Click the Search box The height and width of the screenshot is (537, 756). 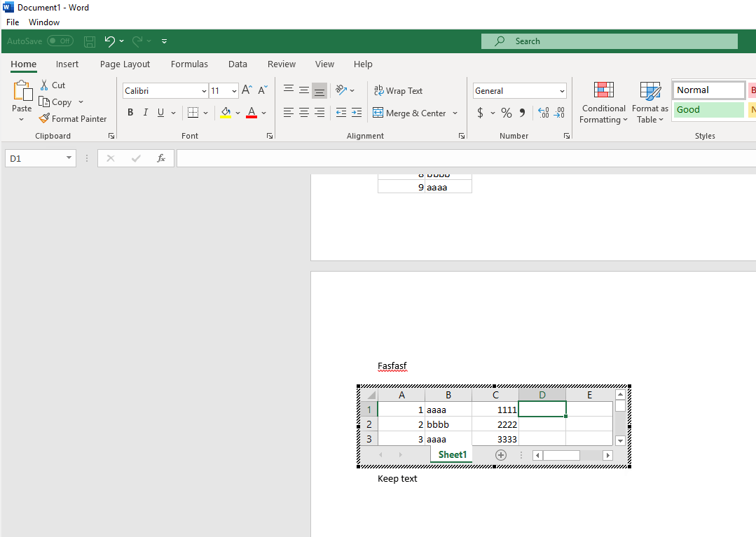pos(610,41)
